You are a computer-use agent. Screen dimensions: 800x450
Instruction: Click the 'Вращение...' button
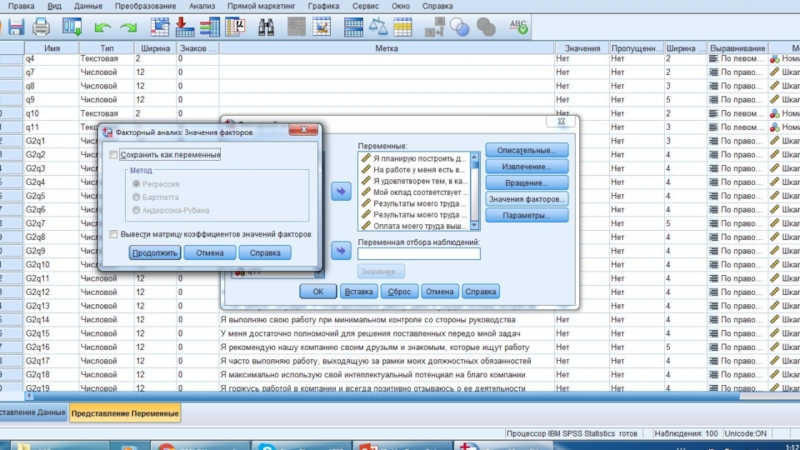(526, 183)
